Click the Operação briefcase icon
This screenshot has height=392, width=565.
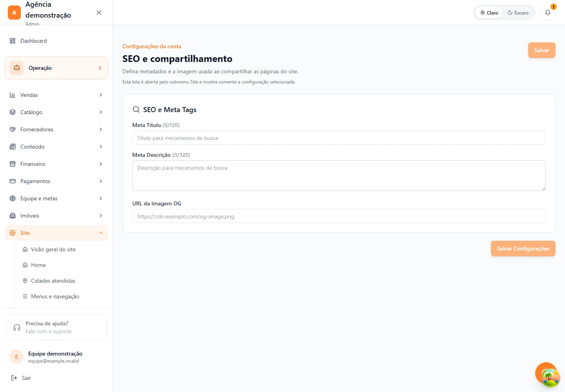pos(17,68)
